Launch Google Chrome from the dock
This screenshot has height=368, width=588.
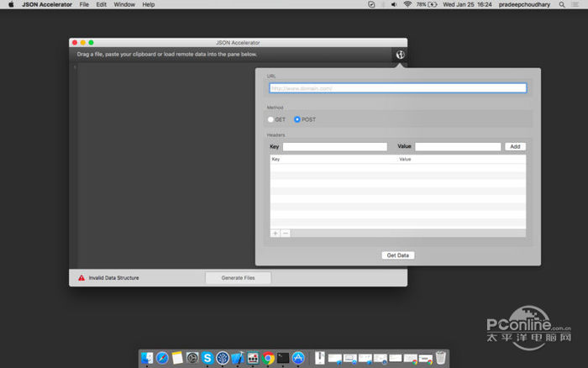pos(268,358)
